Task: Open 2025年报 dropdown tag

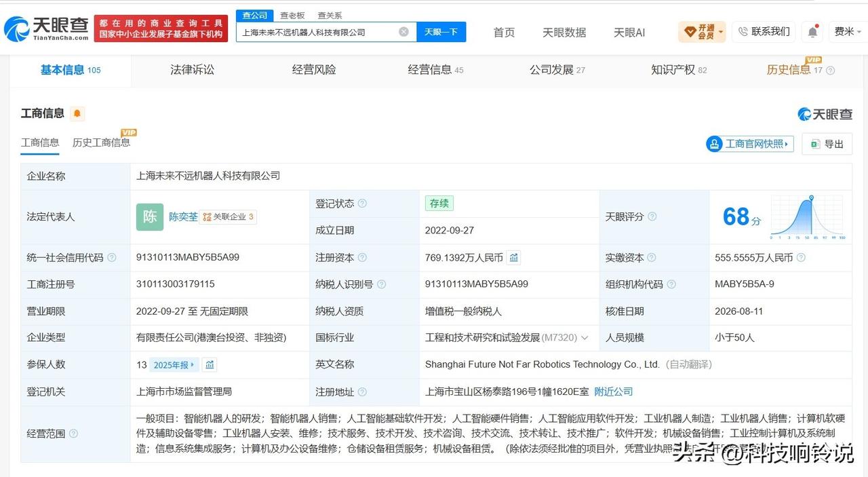Action: click(174, 365)
